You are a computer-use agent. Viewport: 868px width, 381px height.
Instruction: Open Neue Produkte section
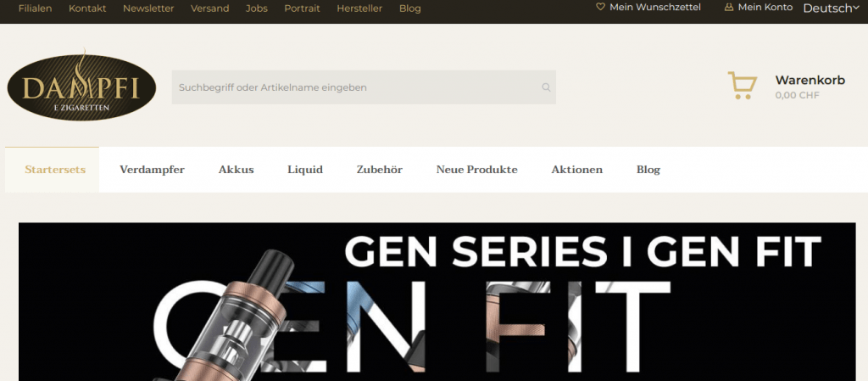click(x=476, y=170)
